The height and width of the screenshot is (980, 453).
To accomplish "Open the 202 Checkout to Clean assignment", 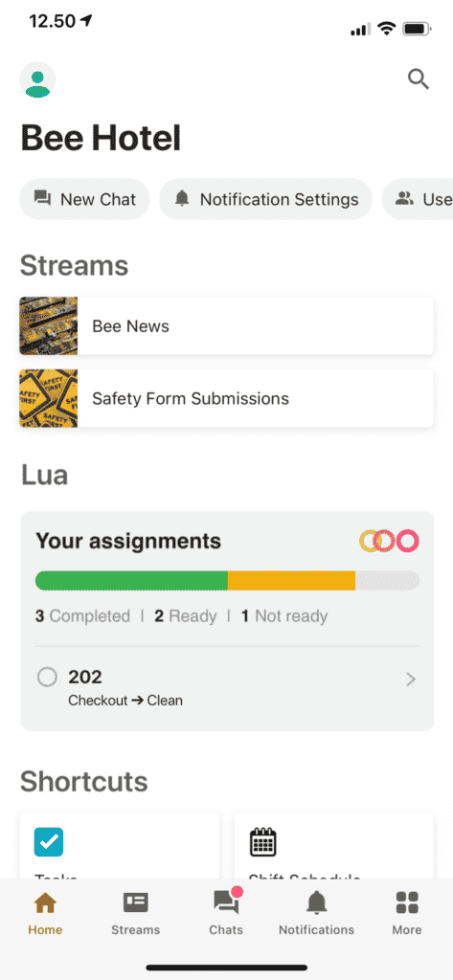I will tap(227, 685).
